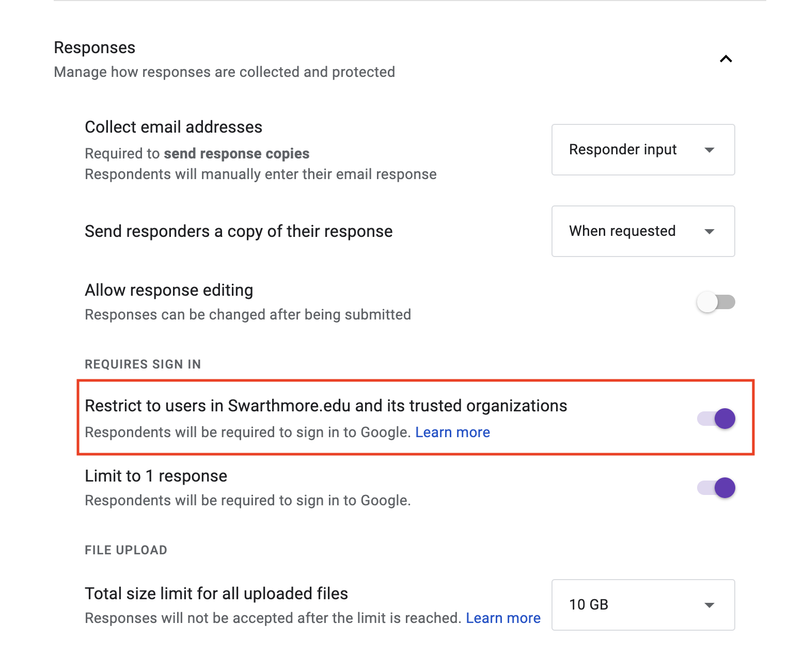Screen dimensions: 789x672
Task: Collapse the Responses section chevron
Action: (x=726, y=59)
